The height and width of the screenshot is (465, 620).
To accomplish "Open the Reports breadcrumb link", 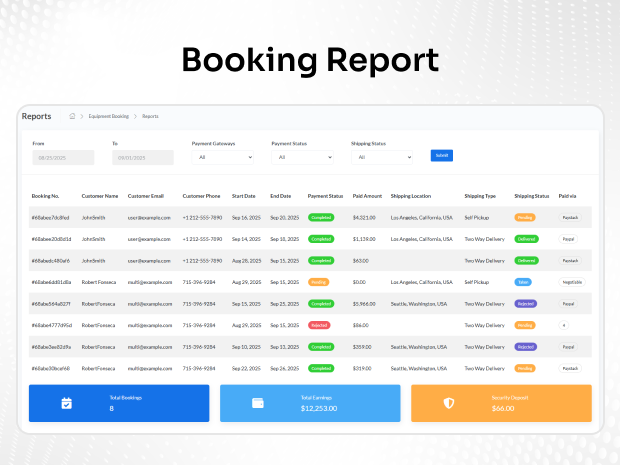I will [150, 116].
